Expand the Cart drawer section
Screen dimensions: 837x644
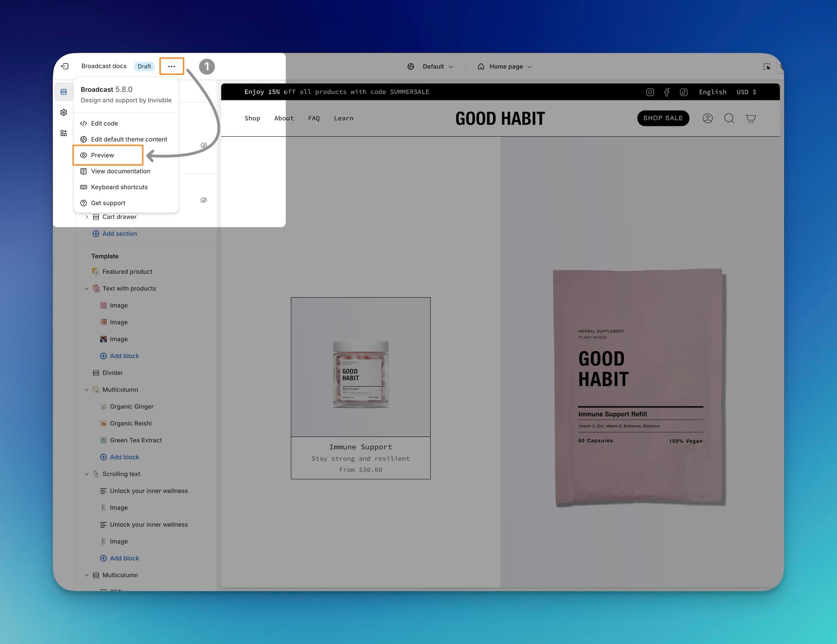click(86, 217)
